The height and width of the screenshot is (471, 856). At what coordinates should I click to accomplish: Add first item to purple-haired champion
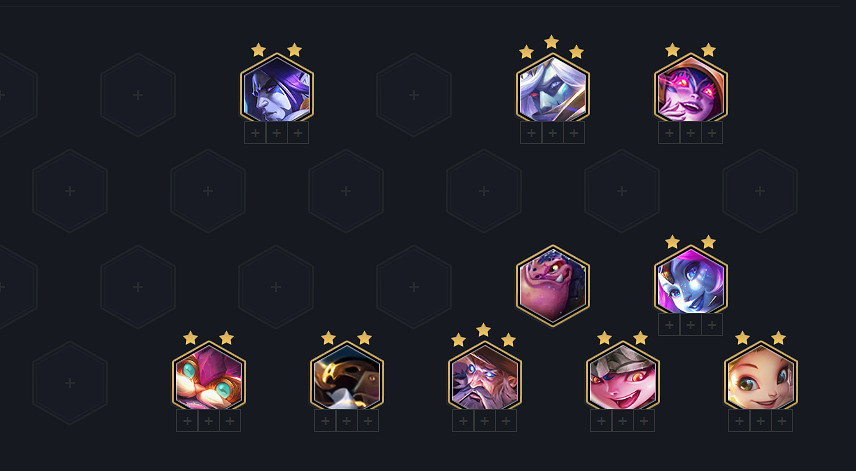click(x=255, y=133)
